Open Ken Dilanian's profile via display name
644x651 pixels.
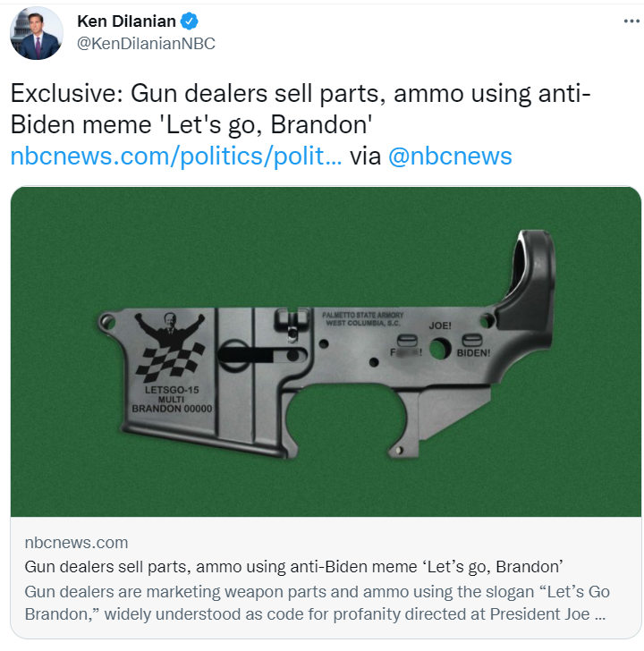coord(127,21)
